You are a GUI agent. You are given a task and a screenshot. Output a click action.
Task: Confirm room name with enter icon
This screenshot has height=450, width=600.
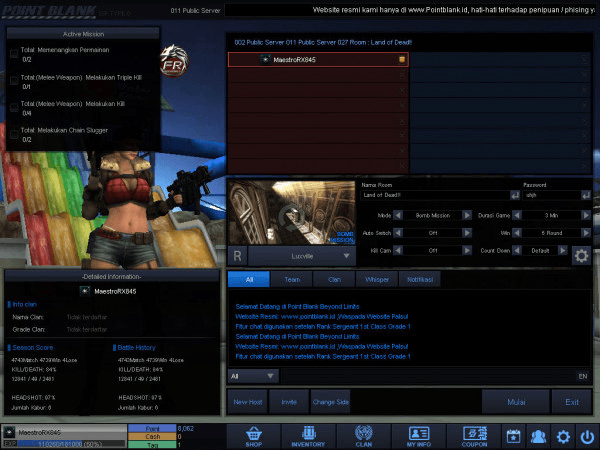(515, 196)
